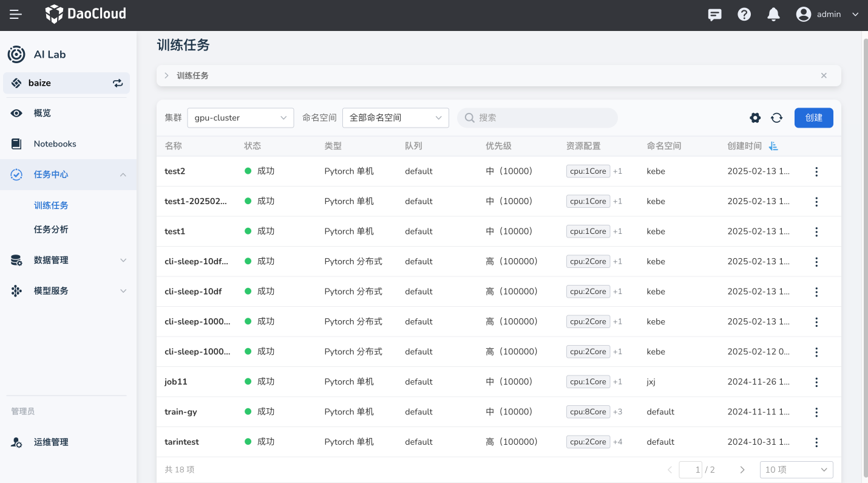Image resolution: width=868 pixels, height=483 pixels.
Task: Open the 任务分析 sidebar item
Action: tap(51, 230)
